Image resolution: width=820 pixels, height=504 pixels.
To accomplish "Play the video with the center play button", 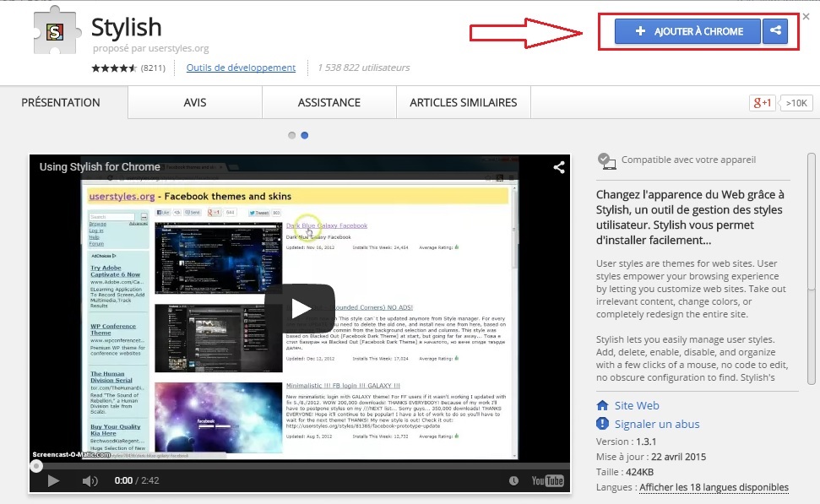I will [300, 308].
